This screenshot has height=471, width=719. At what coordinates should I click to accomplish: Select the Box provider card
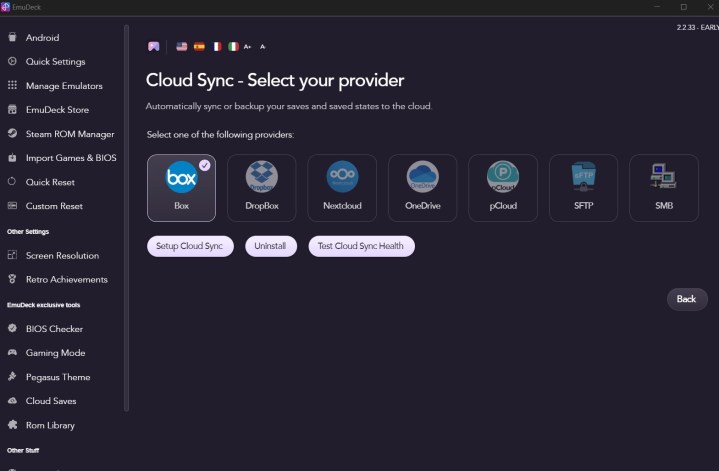click(182, 188)
